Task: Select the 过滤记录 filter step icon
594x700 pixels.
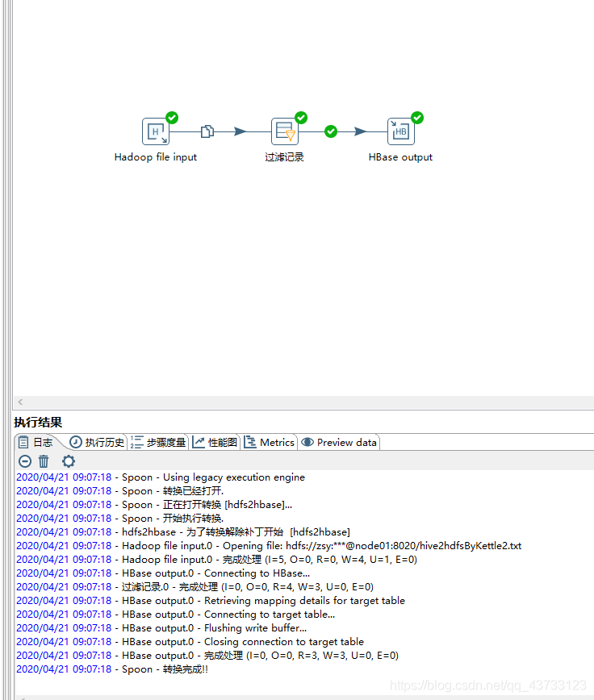Action: 285,131
